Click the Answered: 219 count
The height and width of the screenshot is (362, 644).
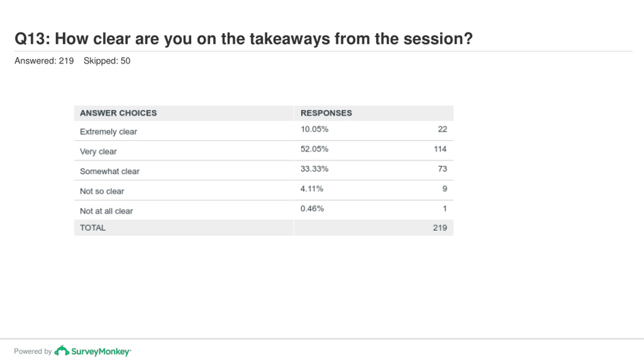44,61
